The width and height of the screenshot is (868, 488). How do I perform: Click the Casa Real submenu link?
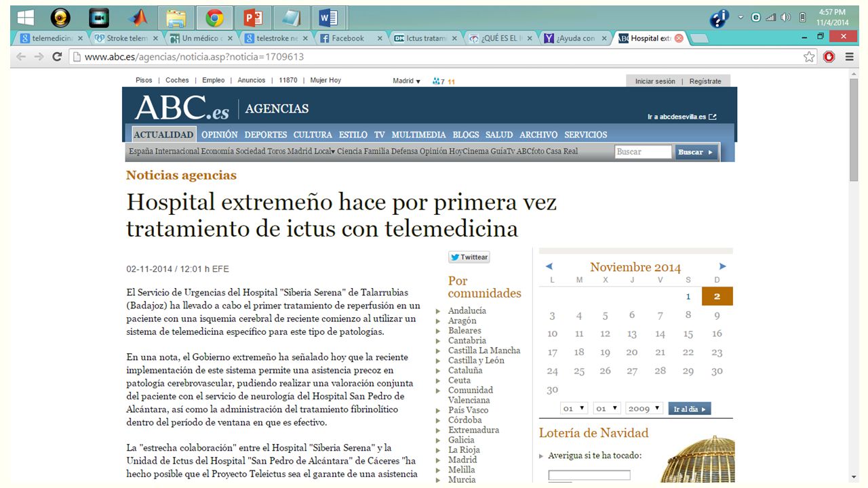(561, 151)
